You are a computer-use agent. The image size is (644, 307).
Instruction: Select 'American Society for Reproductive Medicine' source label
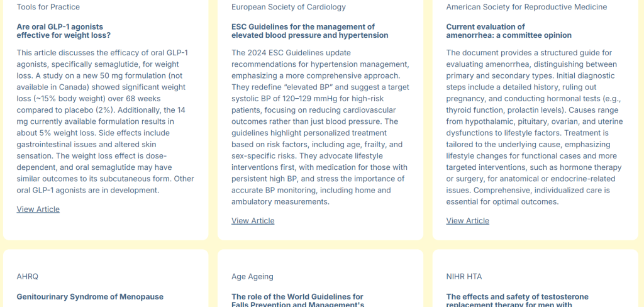pos(526,7)
